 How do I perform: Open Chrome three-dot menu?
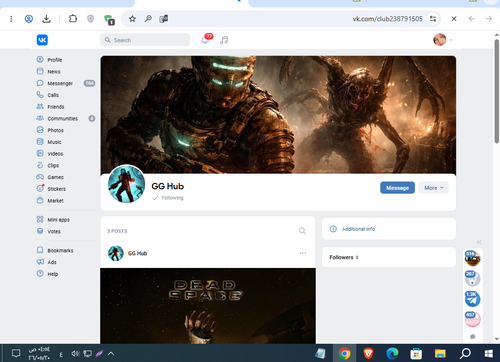(11, 19)
